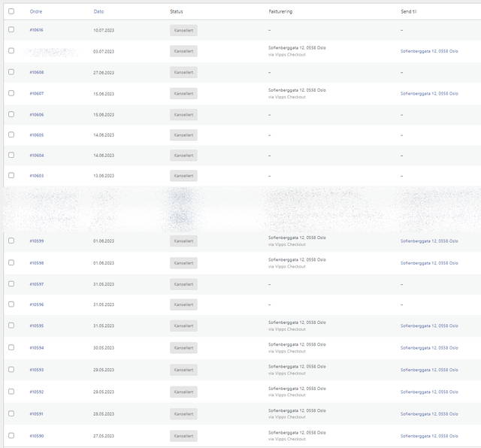Go to order #10605

[37, 135]
